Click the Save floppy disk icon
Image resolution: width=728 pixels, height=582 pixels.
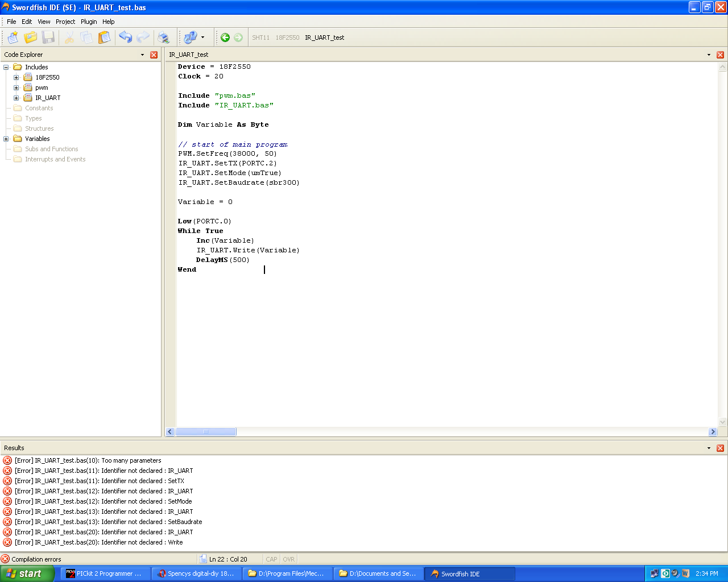[48, 38]
